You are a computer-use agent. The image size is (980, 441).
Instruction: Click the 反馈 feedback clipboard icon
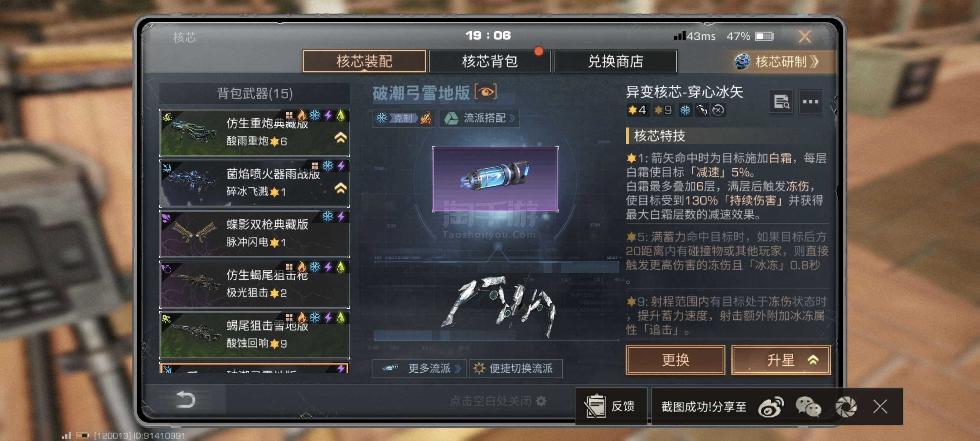pyautogui.click(x=595, y=406)
